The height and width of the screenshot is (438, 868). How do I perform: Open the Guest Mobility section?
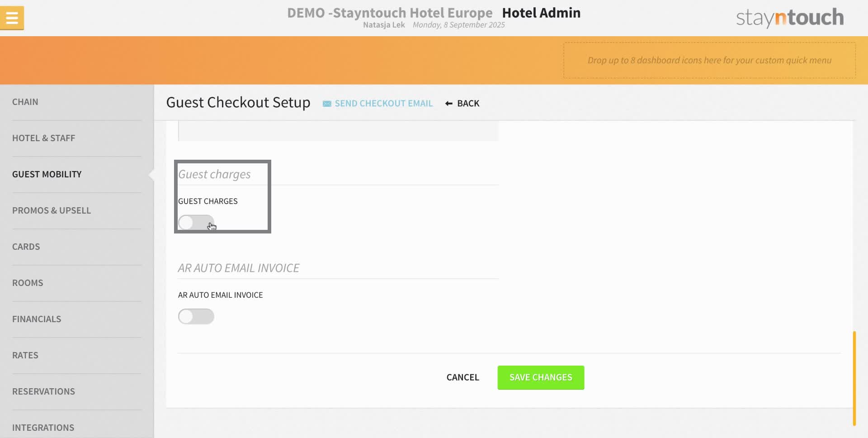tap(47, 174)
